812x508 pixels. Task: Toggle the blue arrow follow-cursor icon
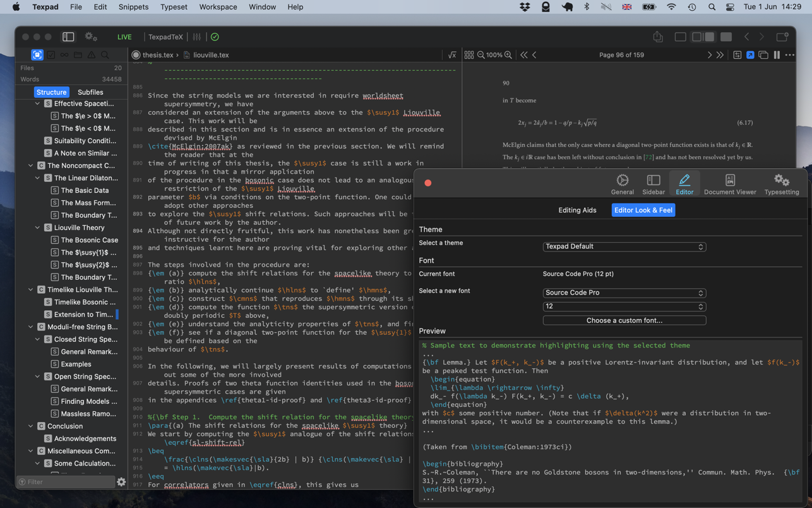point(750,55)
